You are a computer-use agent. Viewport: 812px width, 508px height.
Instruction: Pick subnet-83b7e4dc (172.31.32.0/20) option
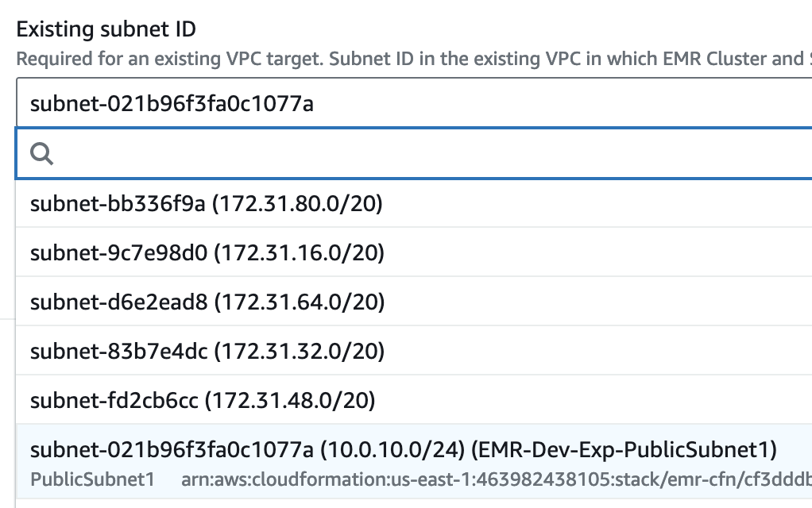(414, 351)
